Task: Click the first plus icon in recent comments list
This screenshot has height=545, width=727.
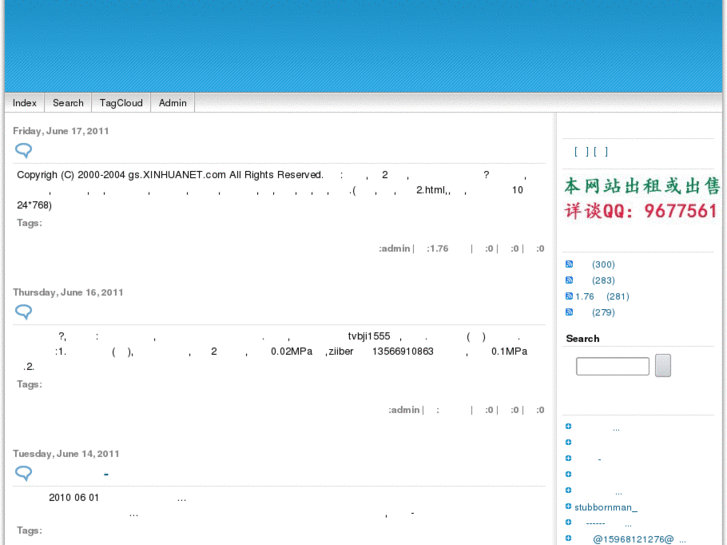Action: pyautogui.click(x=568, y=426)
